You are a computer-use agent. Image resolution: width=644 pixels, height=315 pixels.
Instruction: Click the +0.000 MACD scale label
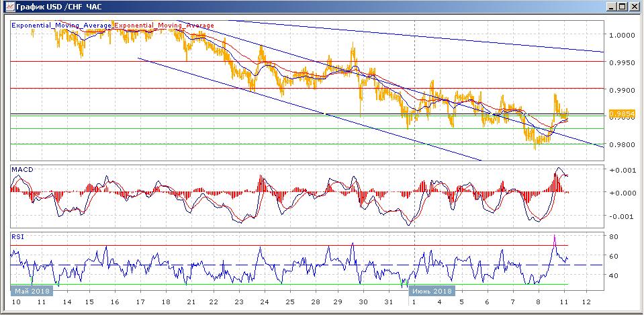click(x=622, y=193)
